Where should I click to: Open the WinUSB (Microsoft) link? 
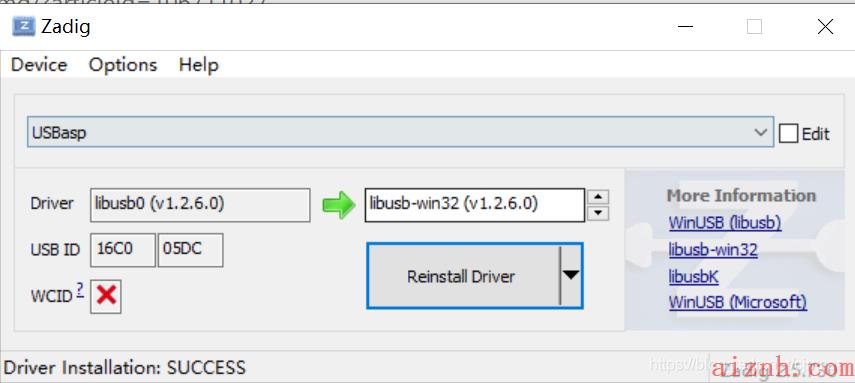[x=738, y=302]
